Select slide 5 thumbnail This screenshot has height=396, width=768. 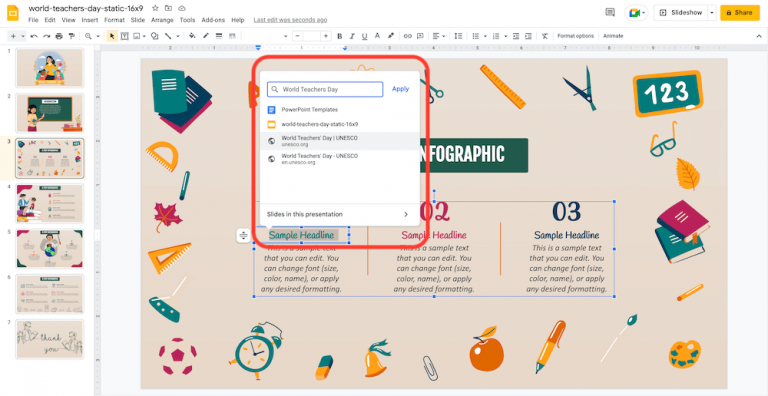point(50,248)
